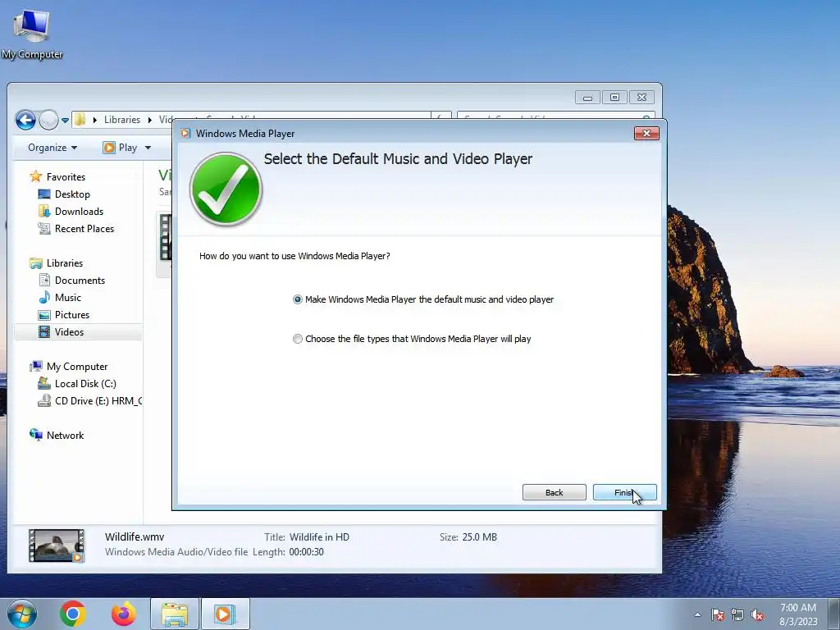Minimize the Explorer window
Screen dimensions: 840x630
pyautogui.click(x=587, y=98)
